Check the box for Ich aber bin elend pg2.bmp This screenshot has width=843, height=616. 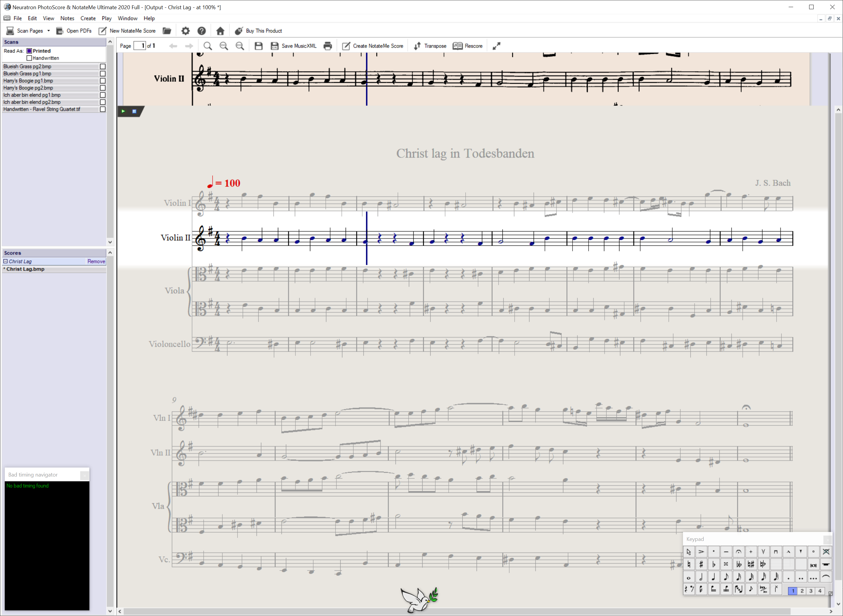[103, 102]
